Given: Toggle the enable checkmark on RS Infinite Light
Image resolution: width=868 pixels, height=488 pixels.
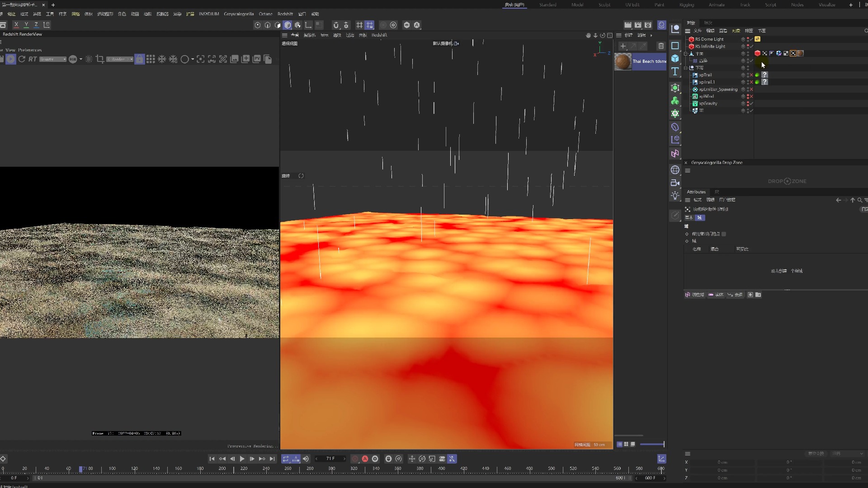Looking at the screenshot, I should tap(752, 47).
